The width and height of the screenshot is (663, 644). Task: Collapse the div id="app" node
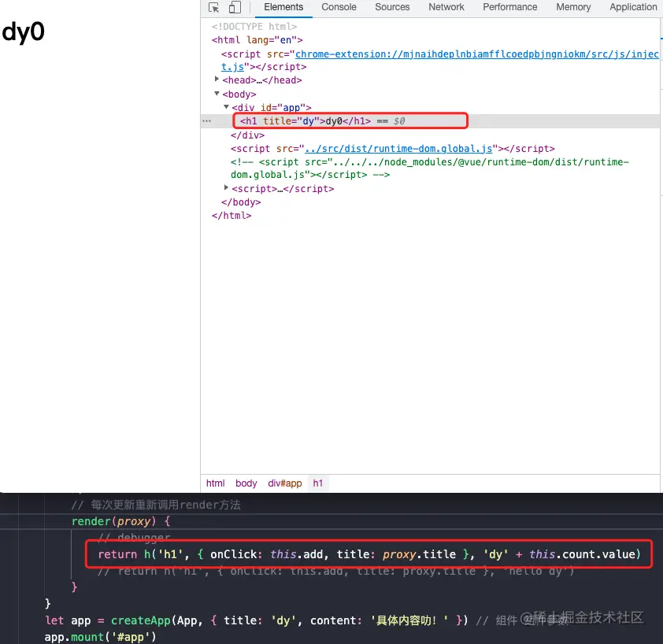point(226,107)
